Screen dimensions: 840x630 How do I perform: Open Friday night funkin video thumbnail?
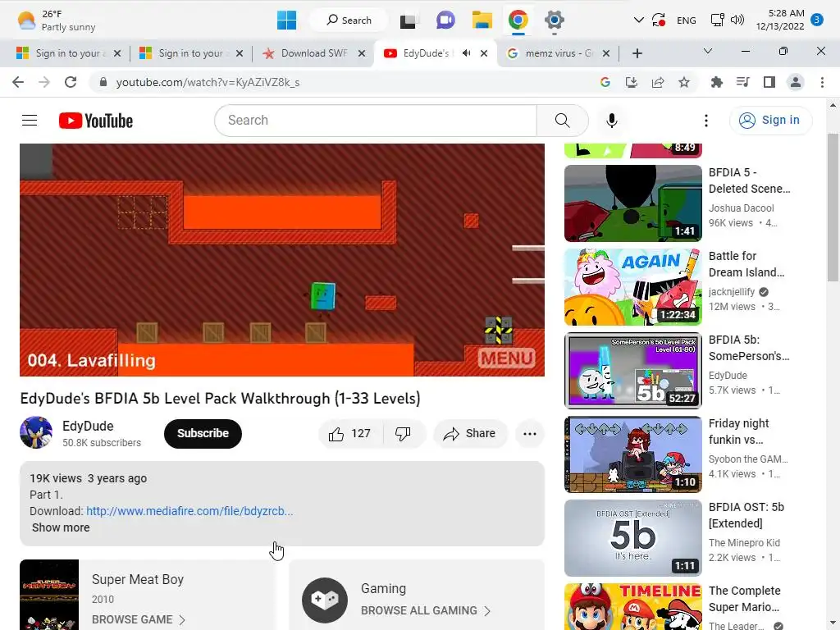click(x=632, y=454)
